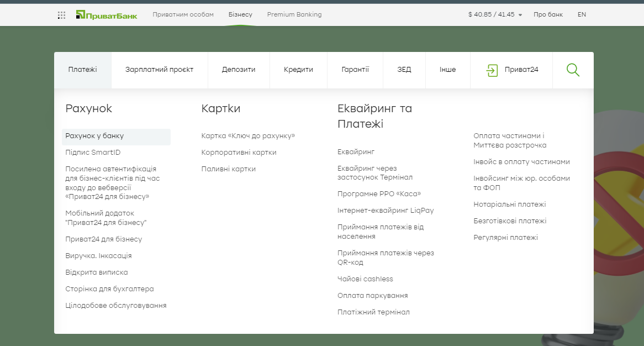
Task: Open Приймання платежів від населення
Action: pos(381,232)
